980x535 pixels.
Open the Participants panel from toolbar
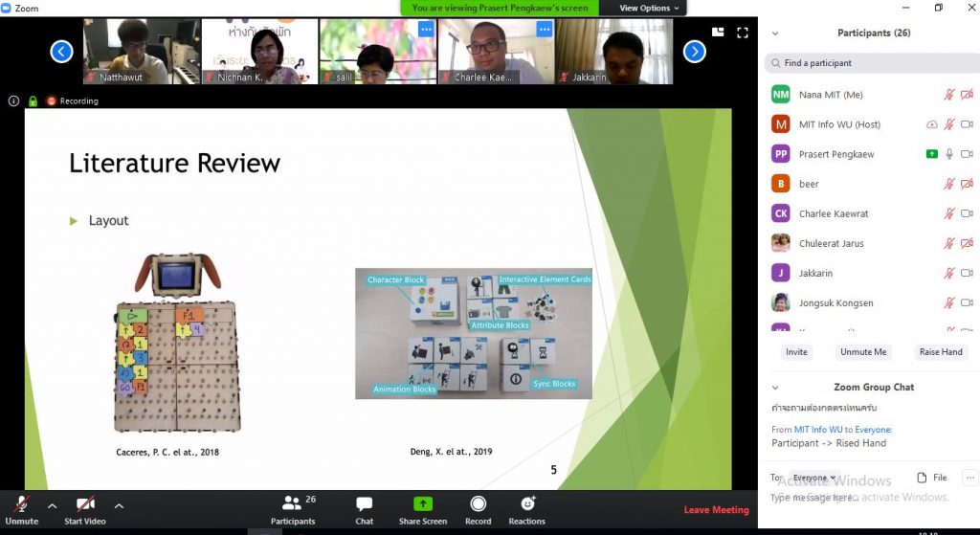click(x=293, y=510)
